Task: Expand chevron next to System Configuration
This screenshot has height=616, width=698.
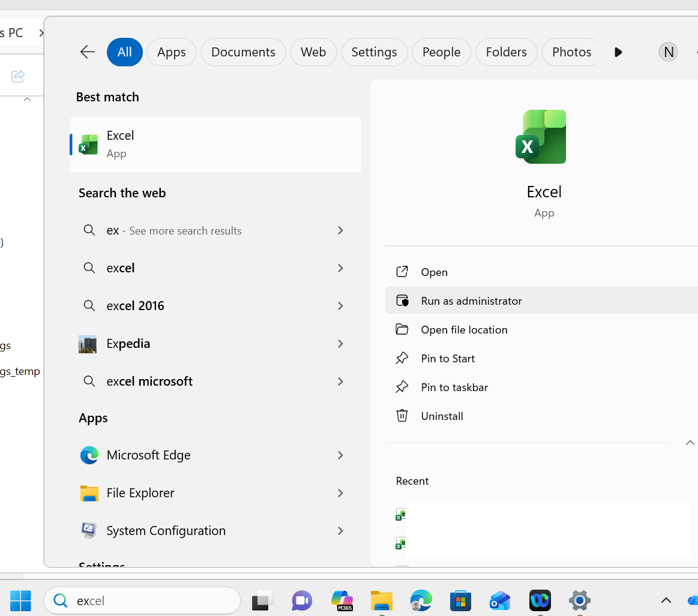Action: [x=340, y=531]
